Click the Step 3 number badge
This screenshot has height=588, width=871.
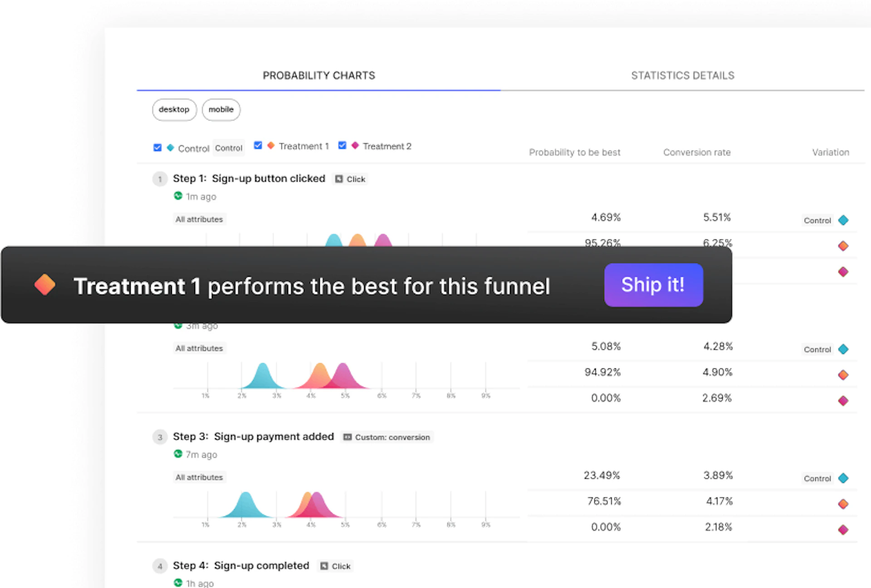point(160,437)
